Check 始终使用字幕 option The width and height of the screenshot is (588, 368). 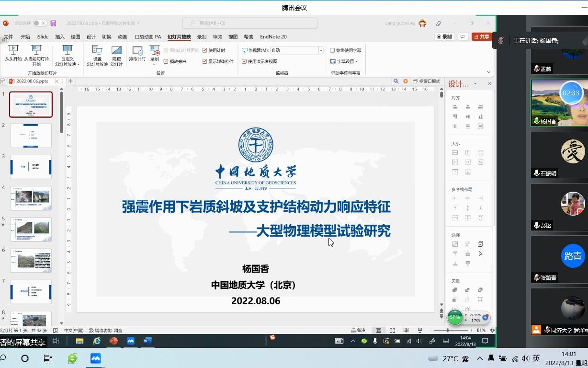click(x=333, y=50)
